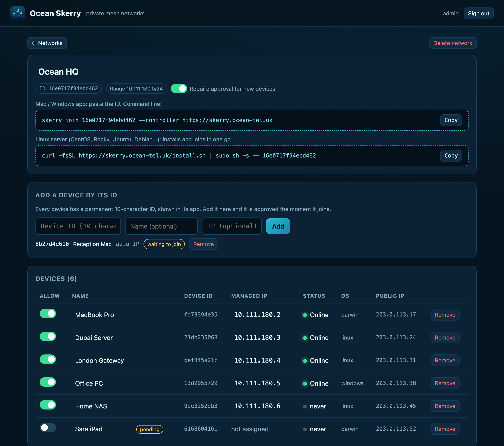Viewport: 504px width, 446px height.
Task: Remove the Office PC device
Action: tap(445, 383)
